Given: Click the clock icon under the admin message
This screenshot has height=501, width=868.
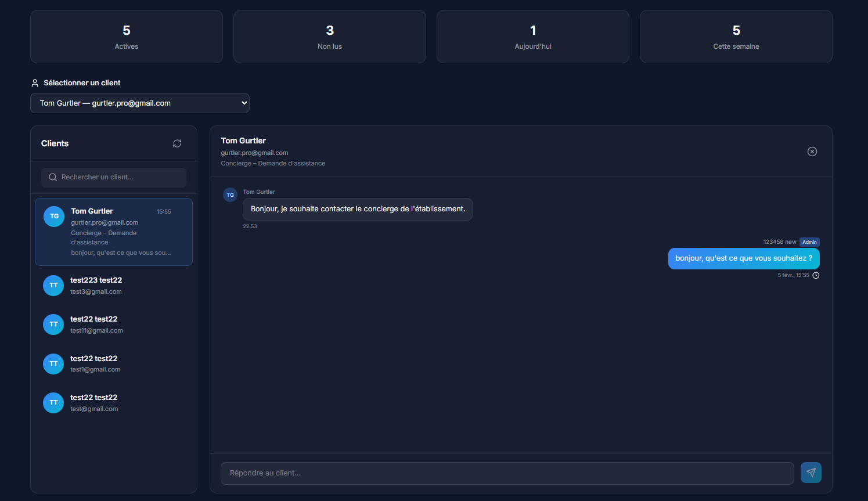Looking at the screenshot, I should (816, 275).
